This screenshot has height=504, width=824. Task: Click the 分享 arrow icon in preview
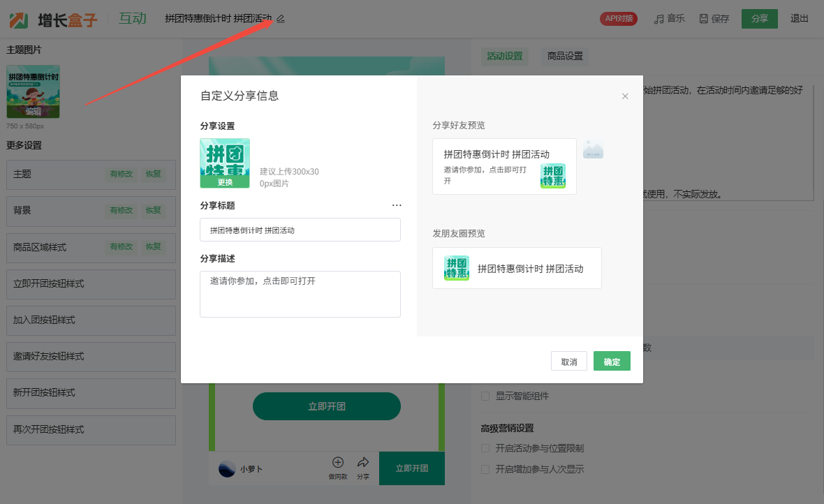pyautogui.click(x=363, y=462)
